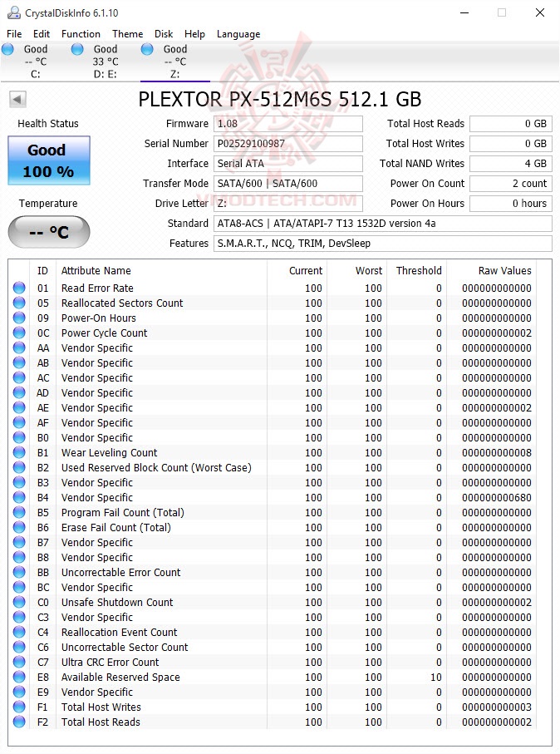
Task: Click status orb for Read Error Rate
Action: pyautogui.click(x=19, y=288)
